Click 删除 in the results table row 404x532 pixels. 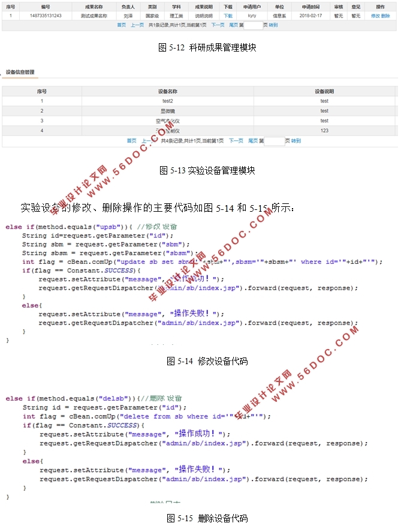pyautogui.click(x=385, y=16)
